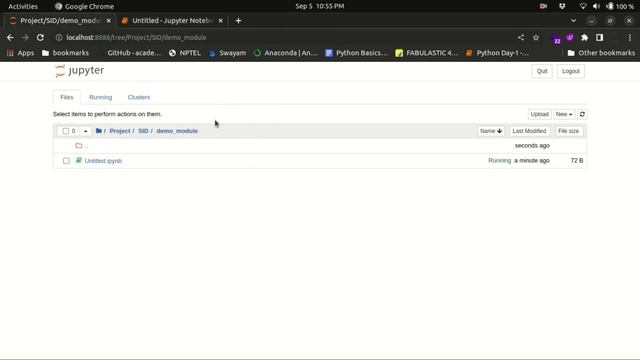
Task: Open the New dropdown
Action: [x=564, y=114]
